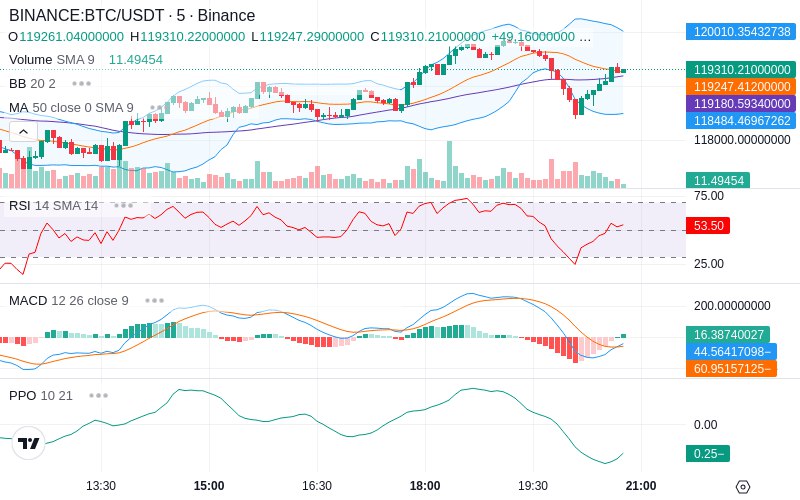
Task: Click the blue MACD label 44.56417098
Action: click(x=732, y=352)
